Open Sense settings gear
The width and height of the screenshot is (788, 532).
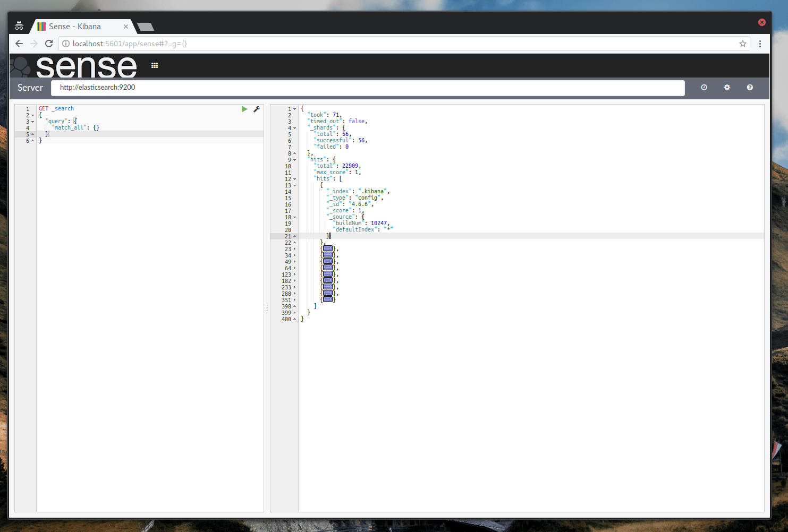[727, 87]
